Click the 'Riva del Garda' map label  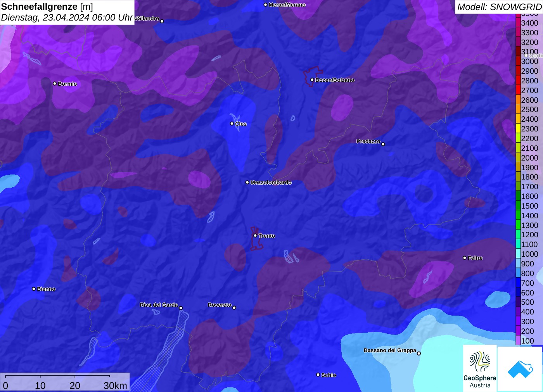(x=159, y=305)
